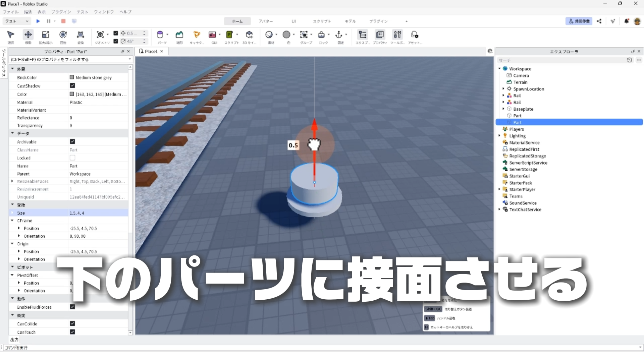Toggle the Explorer panel button
This screenshot has width=644, height=362.
[x=362, y=35]
